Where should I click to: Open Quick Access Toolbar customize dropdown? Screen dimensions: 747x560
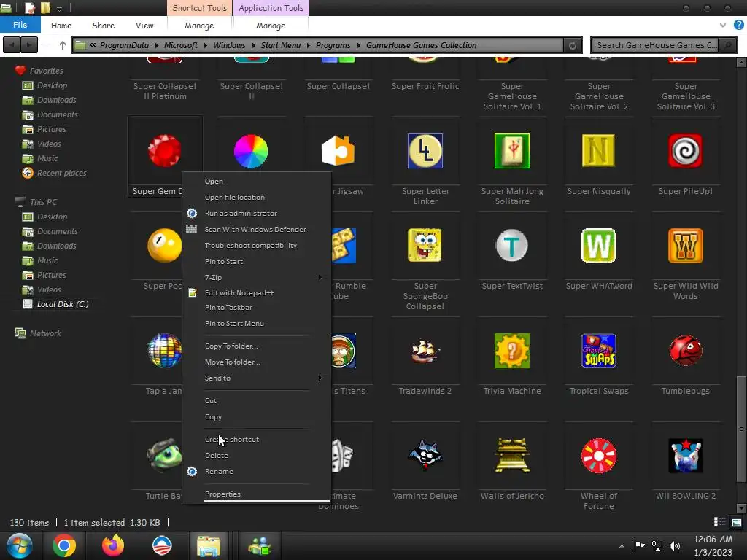tap(60, 8)
